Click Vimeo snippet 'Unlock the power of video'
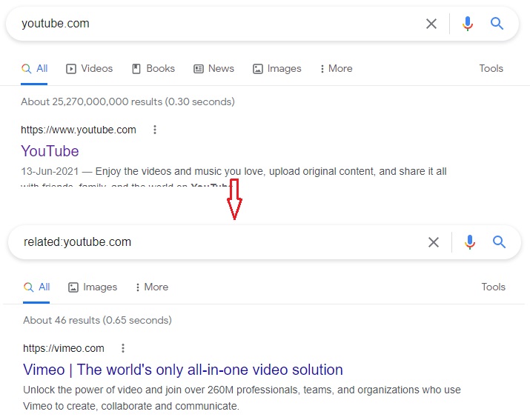530x420 pixels. click(x=82, y=390)
